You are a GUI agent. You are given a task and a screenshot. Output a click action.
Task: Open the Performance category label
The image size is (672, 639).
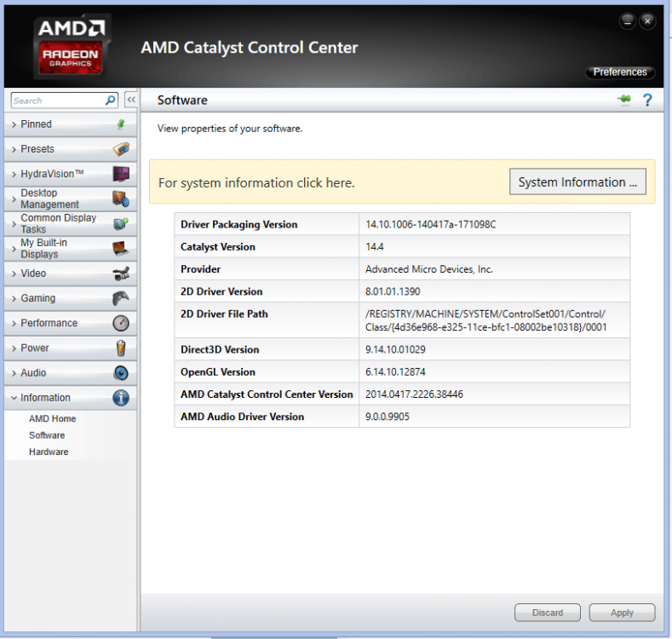pyautogui.click(x=49, y=323)
